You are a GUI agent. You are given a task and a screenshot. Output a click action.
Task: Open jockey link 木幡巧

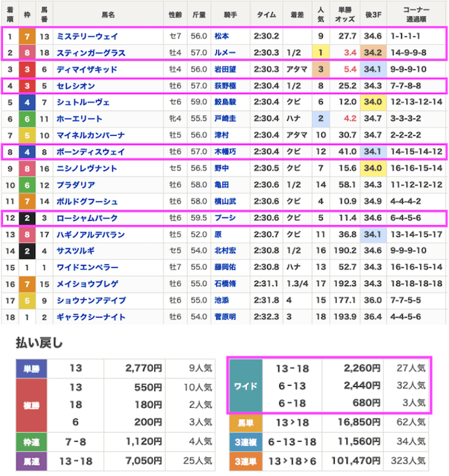coord(225,152)
